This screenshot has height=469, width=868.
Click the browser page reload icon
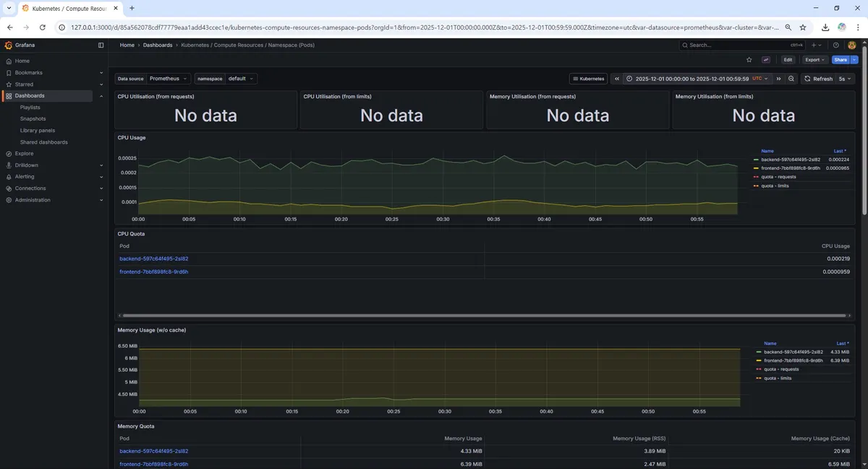(x=43, y=27)
